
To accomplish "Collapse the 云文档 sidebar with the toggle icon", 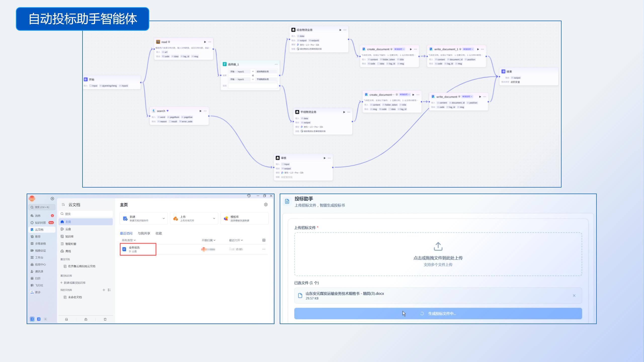I will pyautogui.click(x=63, y=205).
